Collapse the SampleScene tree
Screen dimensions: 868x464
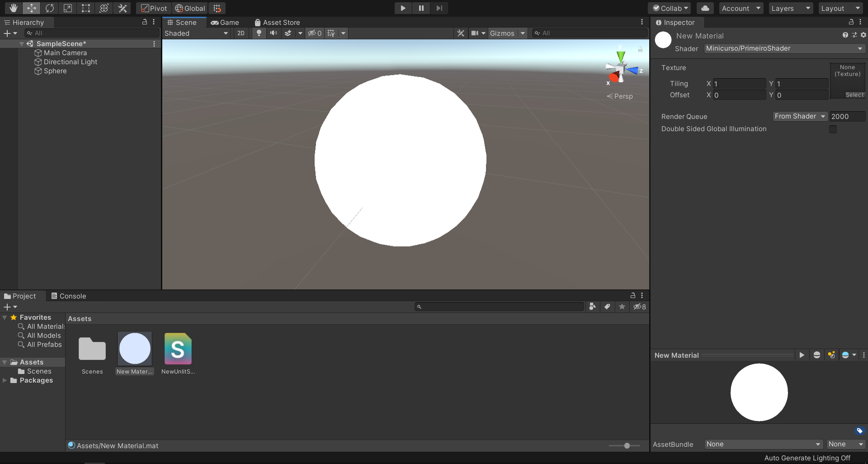(21, 44)
